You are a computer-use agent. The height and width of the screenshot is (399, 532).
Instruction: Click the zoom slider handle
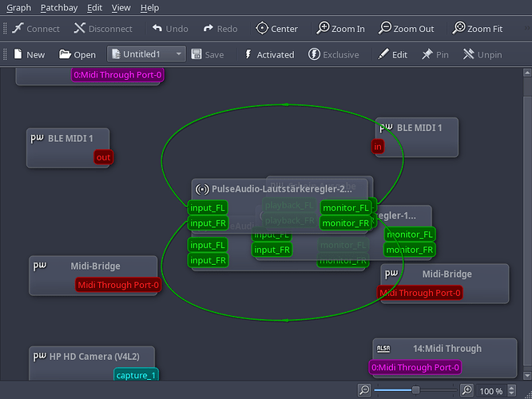click(415, 390)
